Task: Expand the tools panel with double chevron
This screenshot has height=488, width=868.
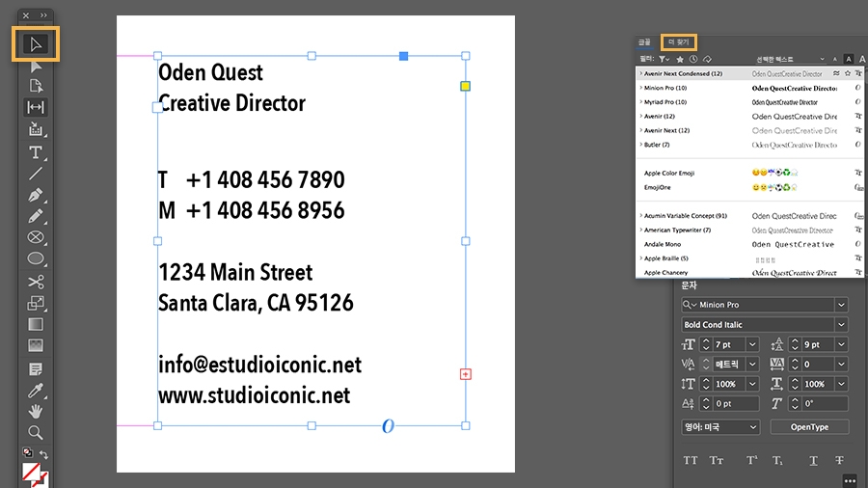Action: click(x=43, y=15)
